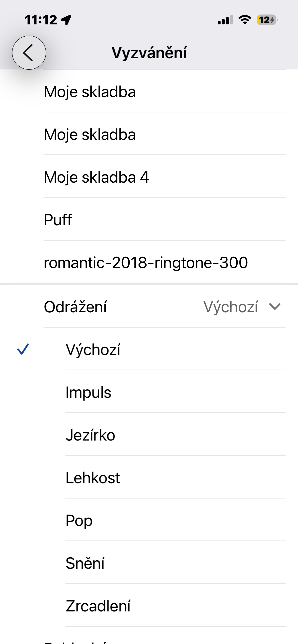Open the Výchozí dropdown value of Odrážení

(x=231, y=307)
